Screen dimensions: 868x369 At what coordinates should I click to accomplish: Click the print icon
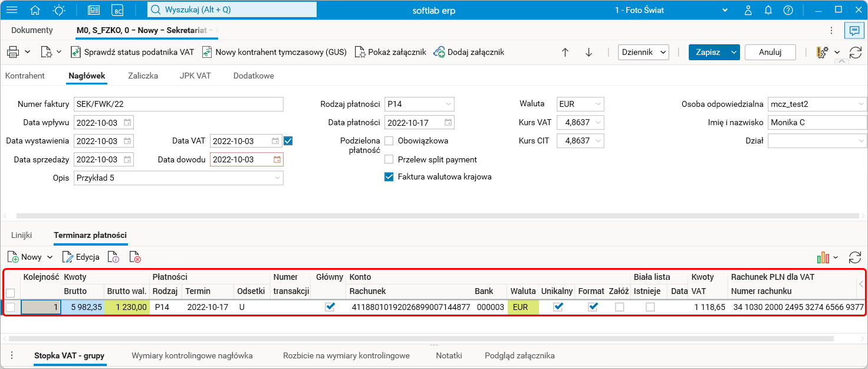tap(13, 52)
